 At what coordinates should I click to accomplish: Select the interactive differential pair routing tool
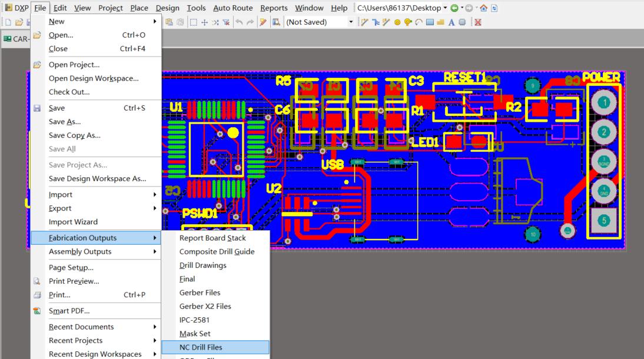tap(376, 22)
